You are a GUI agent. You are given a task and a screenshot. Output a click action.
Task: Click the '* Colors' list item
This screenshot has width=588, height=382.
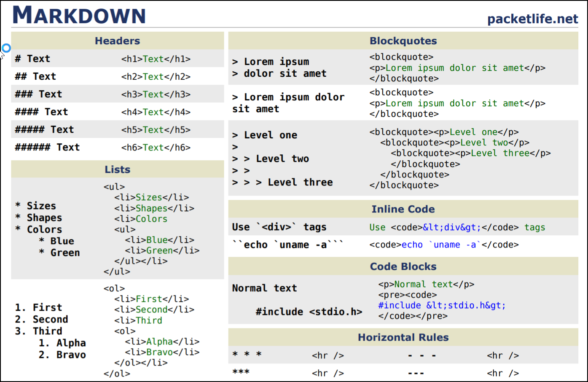[38, 229]
